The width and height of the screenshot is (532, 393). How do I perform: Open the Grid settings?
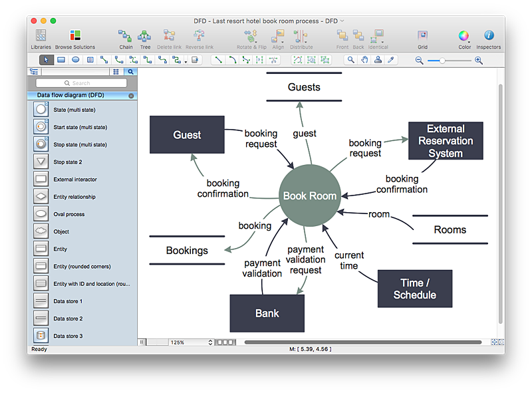click(422, 38)
